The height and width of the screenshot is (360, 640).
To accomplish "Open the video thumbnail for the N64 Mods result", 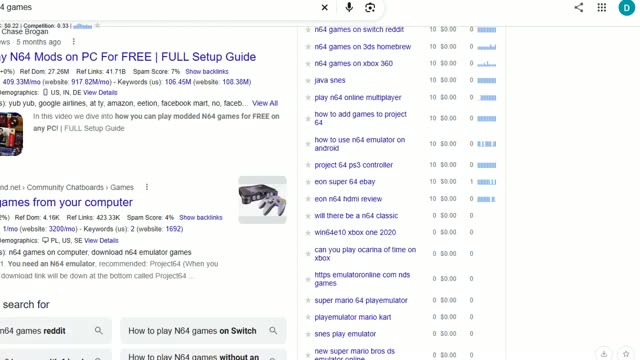I will coord(11,134).
